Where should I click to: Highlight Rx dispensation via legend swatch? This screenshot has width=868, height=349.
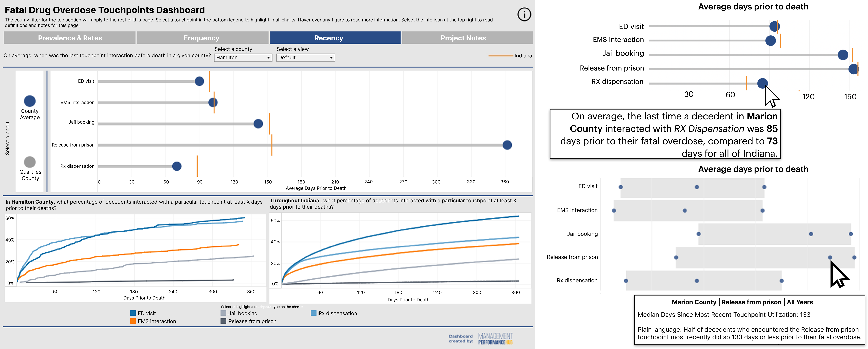[313, 313]
